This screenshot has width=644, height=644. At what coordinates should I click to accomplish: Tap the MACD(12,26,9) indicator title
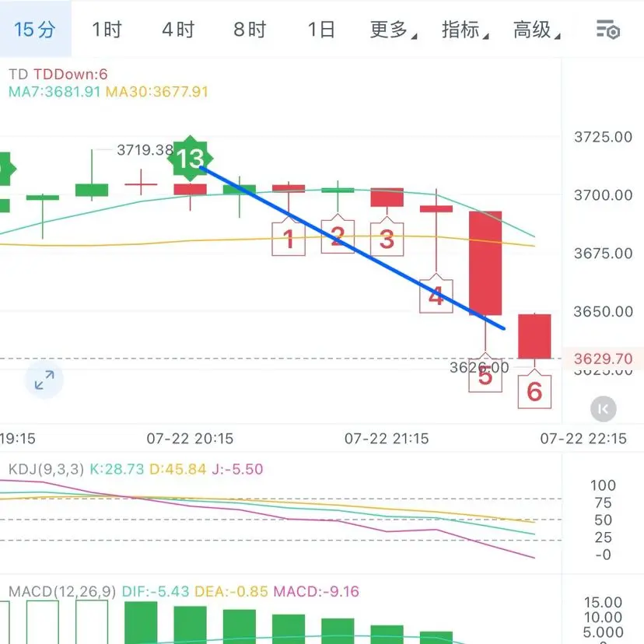click(62, 591)
